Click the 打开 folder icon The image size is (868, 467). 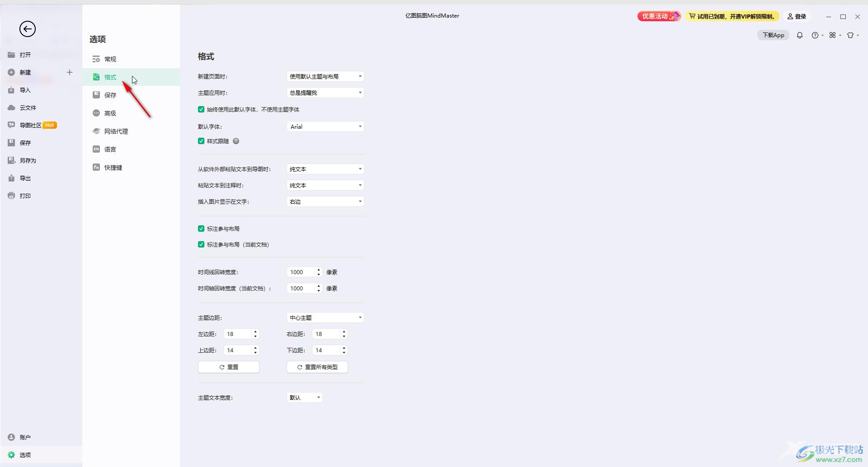point(11,55)
